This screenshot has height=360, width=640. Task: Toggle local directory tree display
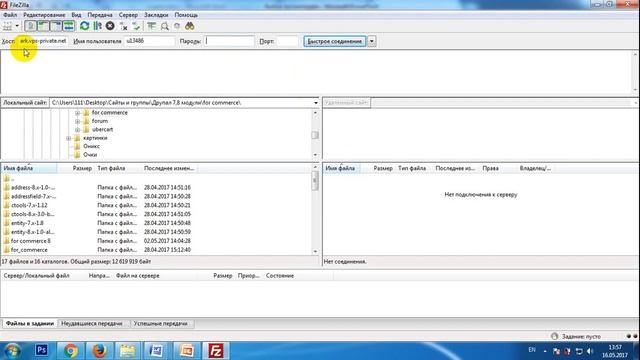click(x=43, y=26)
